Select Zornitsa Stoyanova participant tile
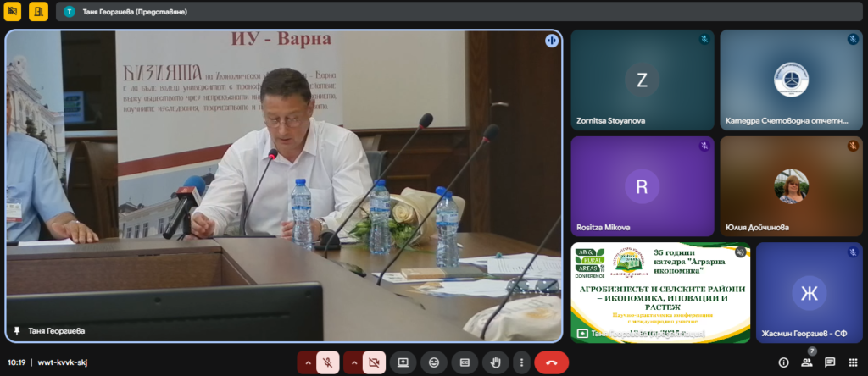 (x=642, y=80)
